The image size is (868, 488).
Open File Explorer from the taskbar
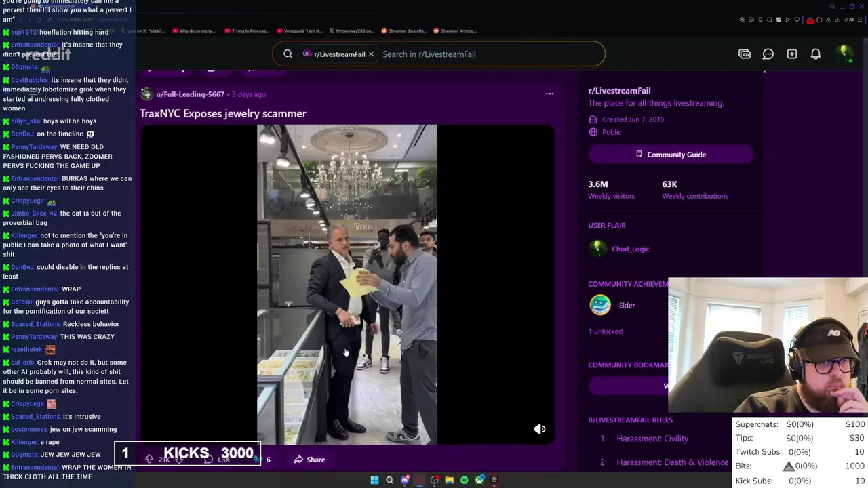(x=449, y=481)
